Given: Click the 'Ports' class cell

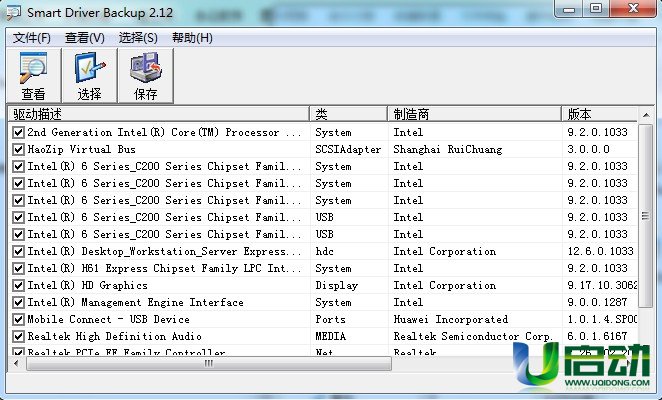Looking at the screenshot, I should pos(330,319).
